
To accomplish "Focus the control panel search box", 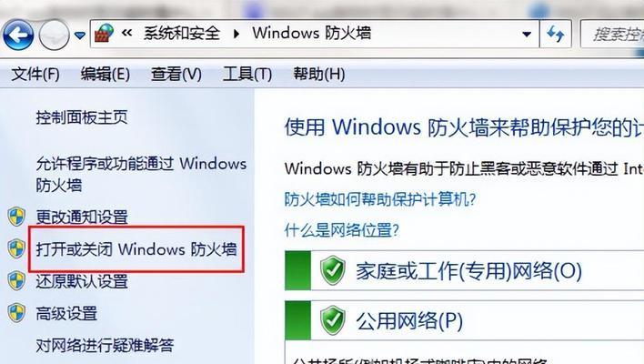I will (612, 34).
